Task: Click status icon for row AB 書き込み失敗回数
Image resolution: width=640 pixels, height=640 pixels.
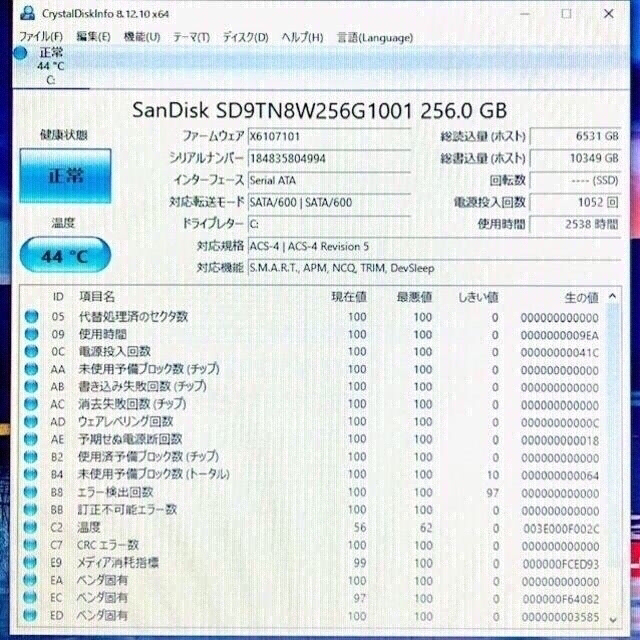Action: coord(31,386)
